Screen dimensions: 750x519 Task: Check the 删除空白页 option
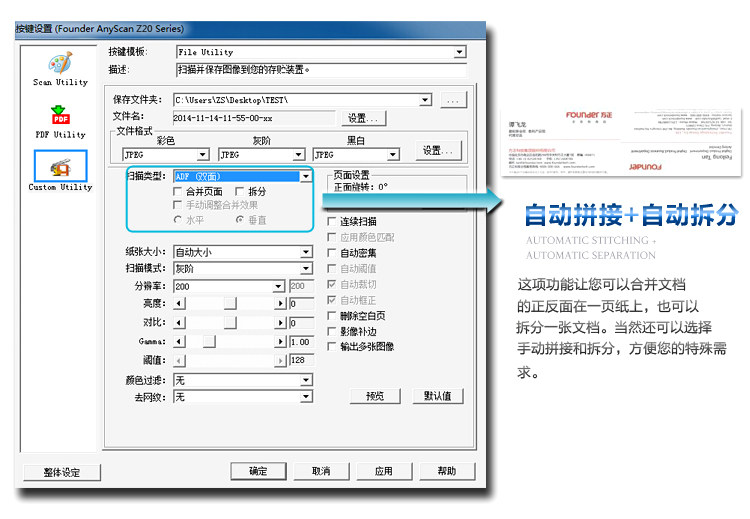(331, 316)
